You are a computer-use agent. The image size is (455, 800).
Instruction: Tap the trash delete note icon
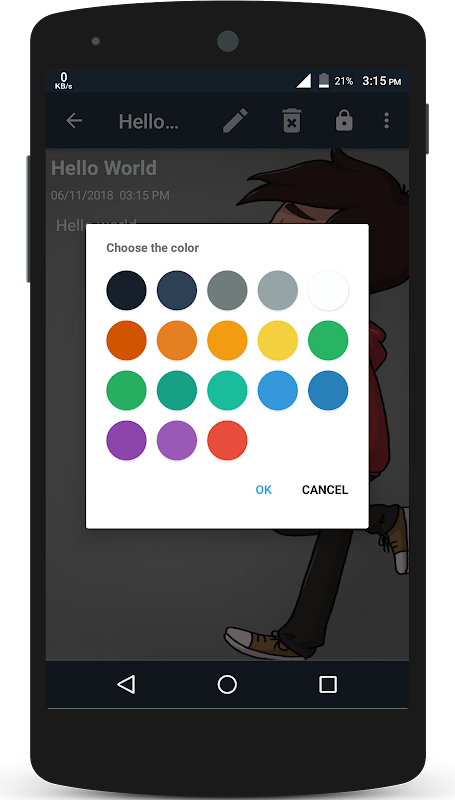pyautogui.click(x=292, y=121)
